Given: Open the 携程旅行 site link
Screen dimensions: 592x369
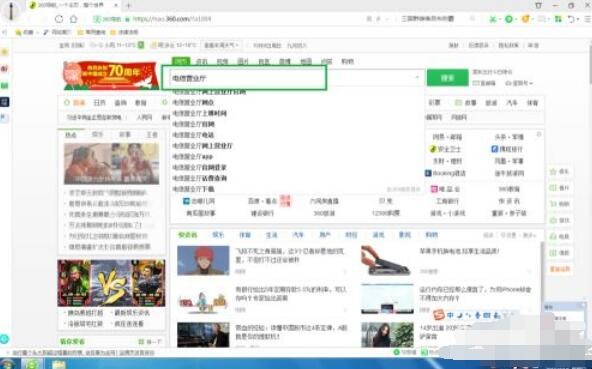Looking at the screenshot, I should [x=507, y=149].
